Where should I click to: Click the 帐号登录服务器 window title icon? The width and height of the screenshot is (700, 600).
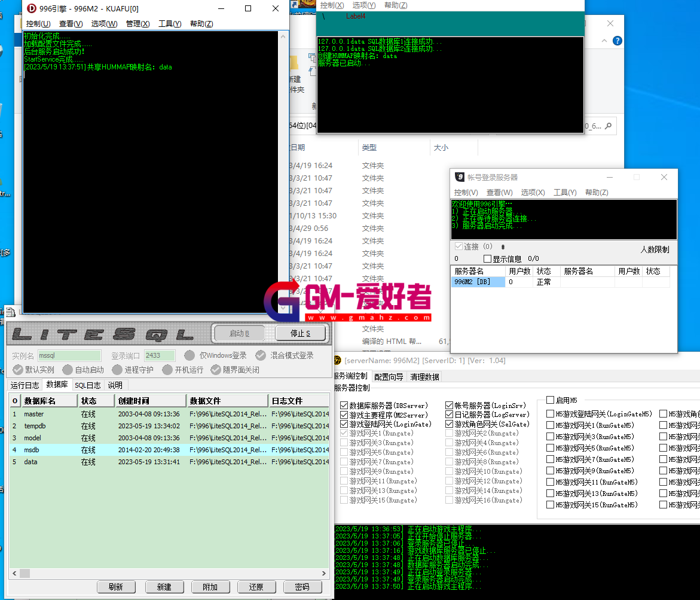tap(459, 177)
